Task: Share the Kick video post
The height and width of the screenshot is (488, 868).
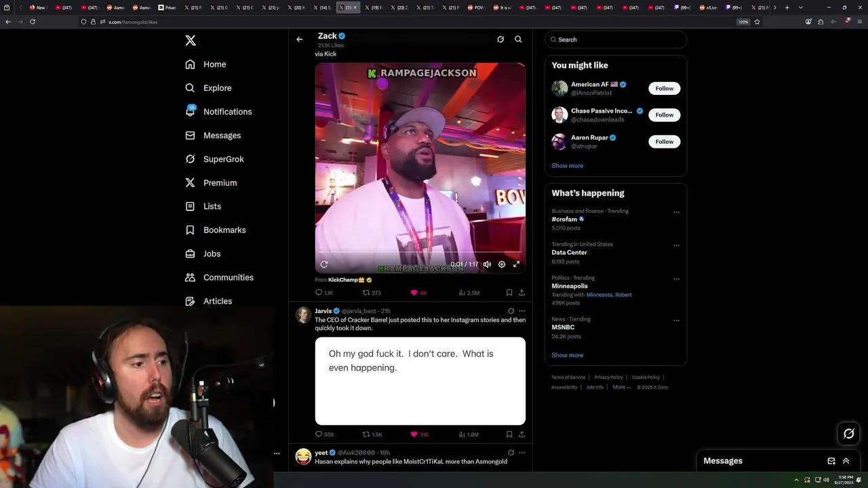Action: click(x=521, y=293)
